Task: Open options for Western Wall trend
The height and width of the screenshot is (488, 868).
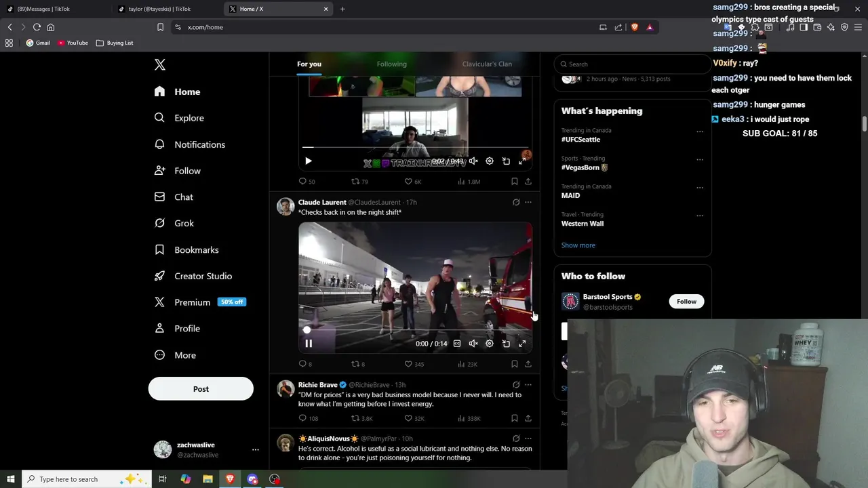Action: (700, 216)
